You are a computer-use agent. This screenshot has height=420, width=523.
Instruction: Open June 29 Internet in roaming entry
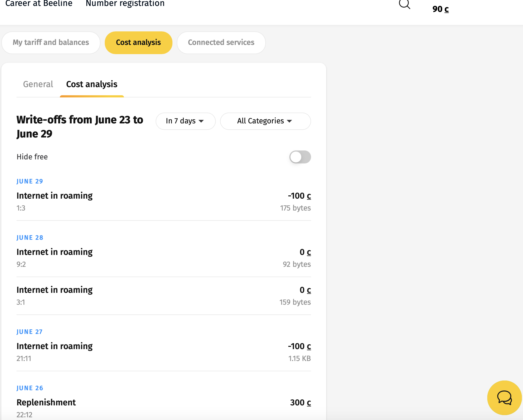click(164, 201)
